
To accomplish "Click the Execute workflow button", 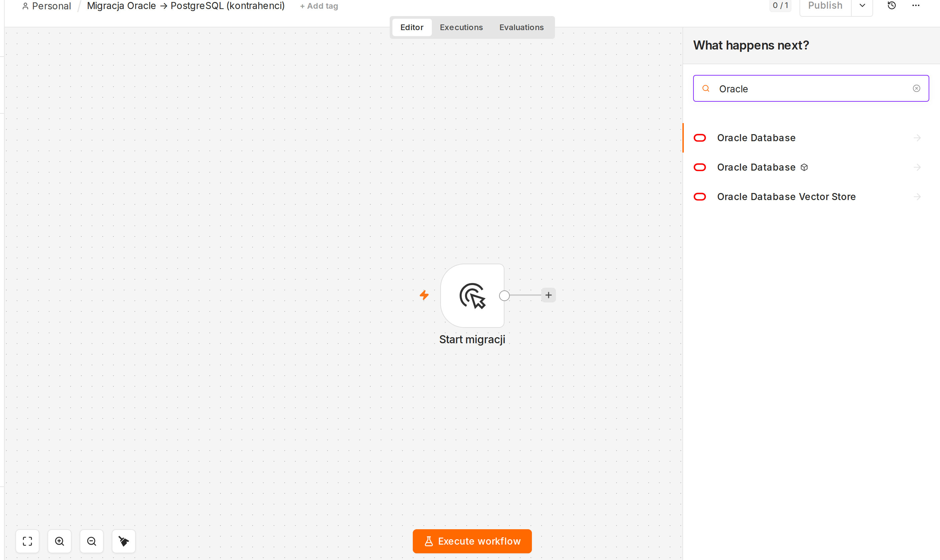I will coord(472,541).
